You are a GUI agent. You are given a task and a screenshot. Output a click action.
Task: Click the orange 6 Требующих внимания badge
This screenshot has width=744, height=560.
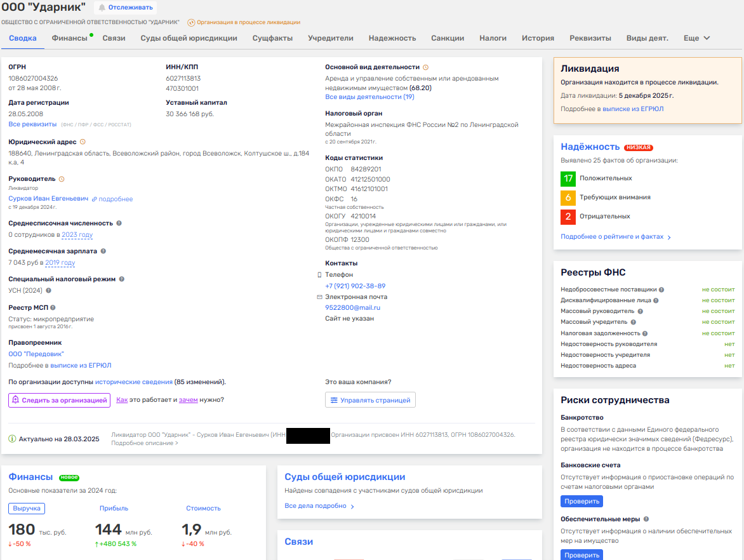(x=568, y=197)
